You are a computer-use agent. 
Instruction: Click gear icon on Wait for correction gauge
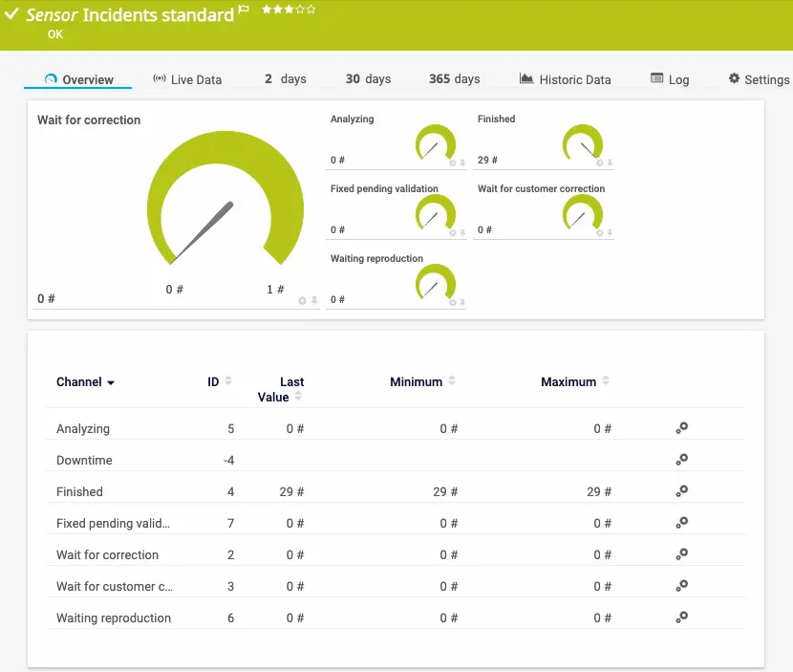303,300
